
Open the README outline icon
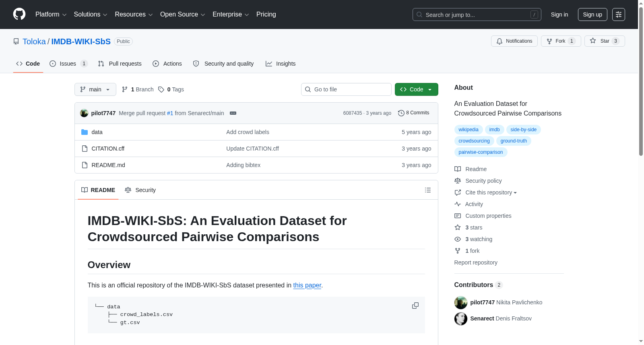pos(428,190)
